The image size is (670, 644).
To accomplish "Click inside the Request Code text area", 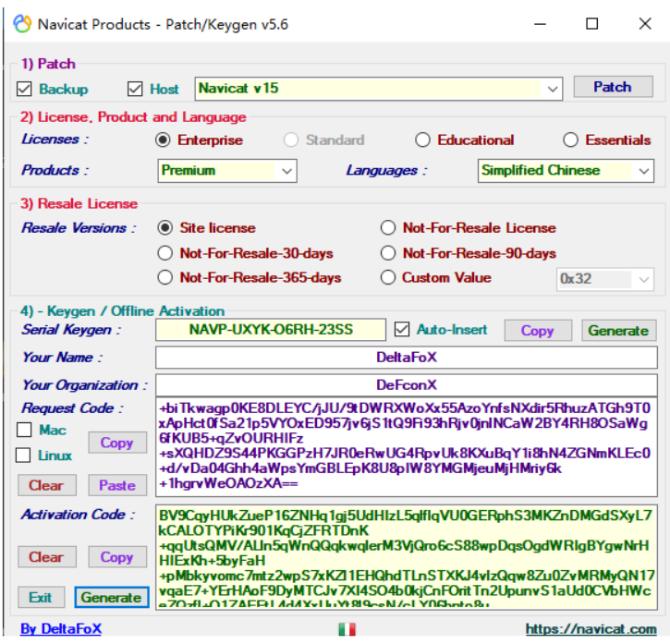I will (x=407, y=447).
